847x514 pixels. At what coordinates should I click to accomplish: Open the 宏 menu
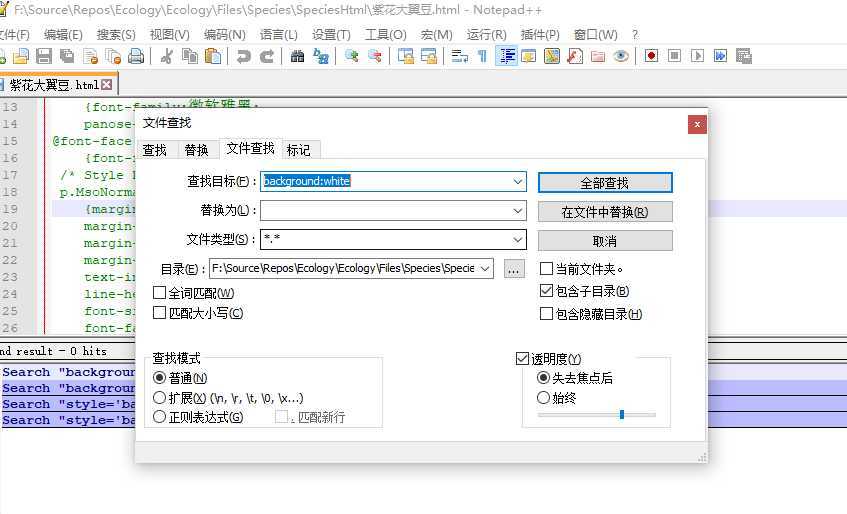(x=436, y=35)
